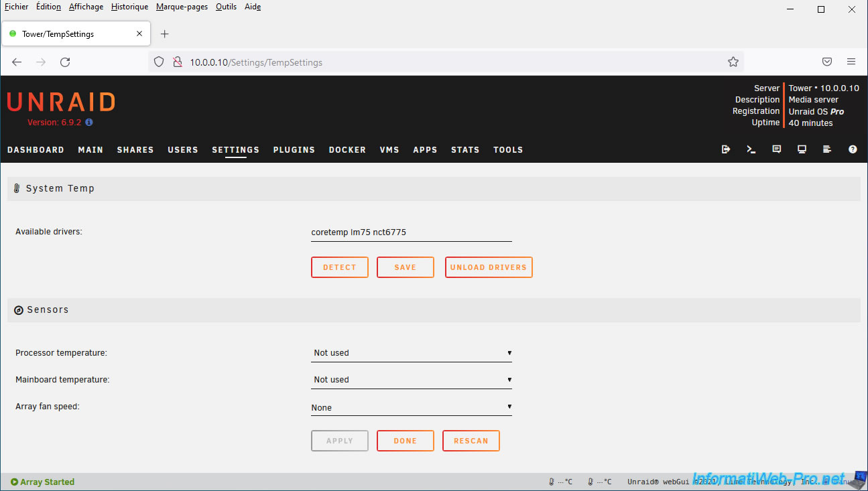
Task: Expand the Mainboard temperature dropdown
Action: point(411,380)
